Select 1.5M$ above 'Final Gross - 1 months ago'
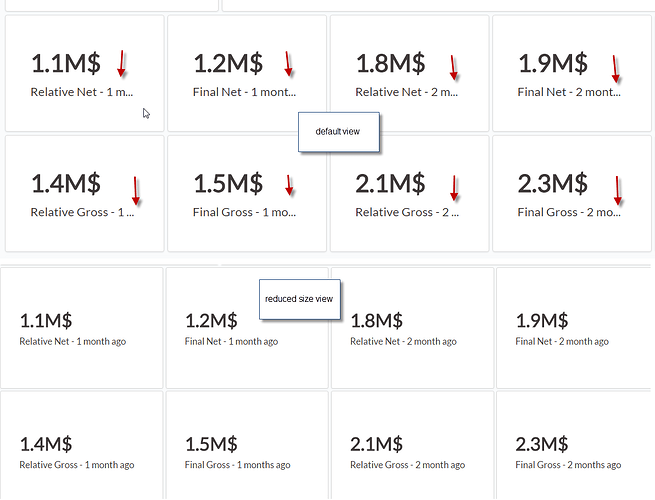Viewport: 655px width, 500px height. [211, 444]
